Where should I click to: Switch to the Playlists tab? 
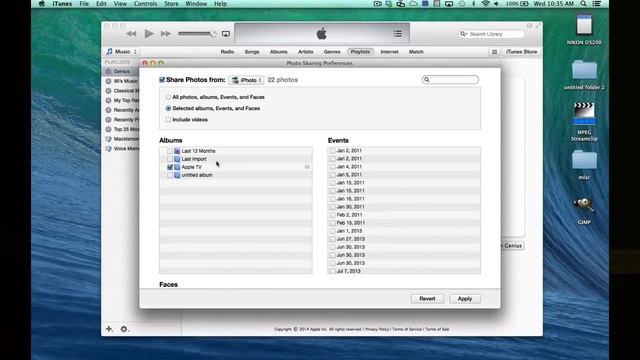point(360,52)
